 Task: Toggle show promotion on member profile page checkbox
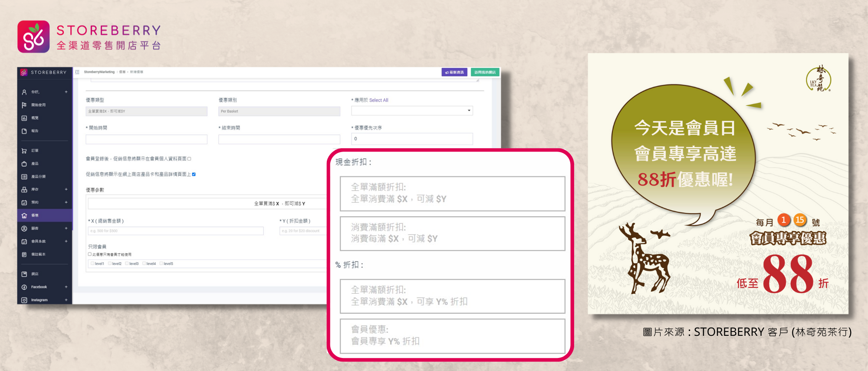click(x=189, y=159)
